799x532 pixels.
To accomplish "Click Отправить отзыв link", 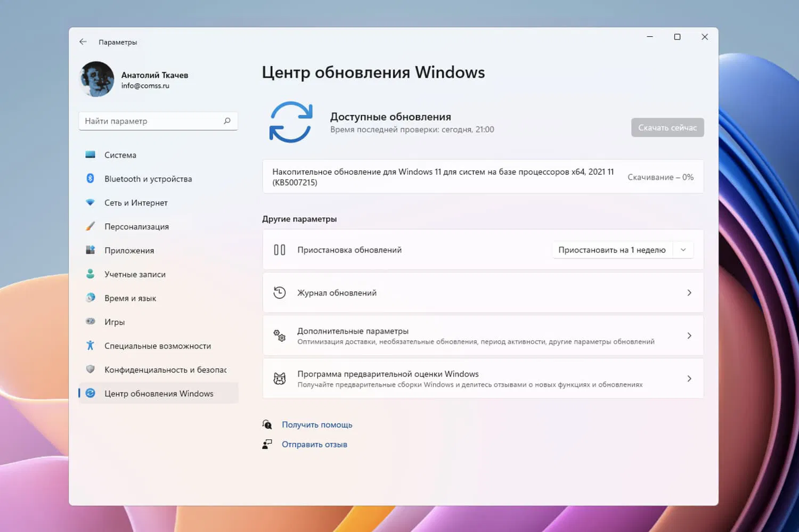I will point(314,444).
